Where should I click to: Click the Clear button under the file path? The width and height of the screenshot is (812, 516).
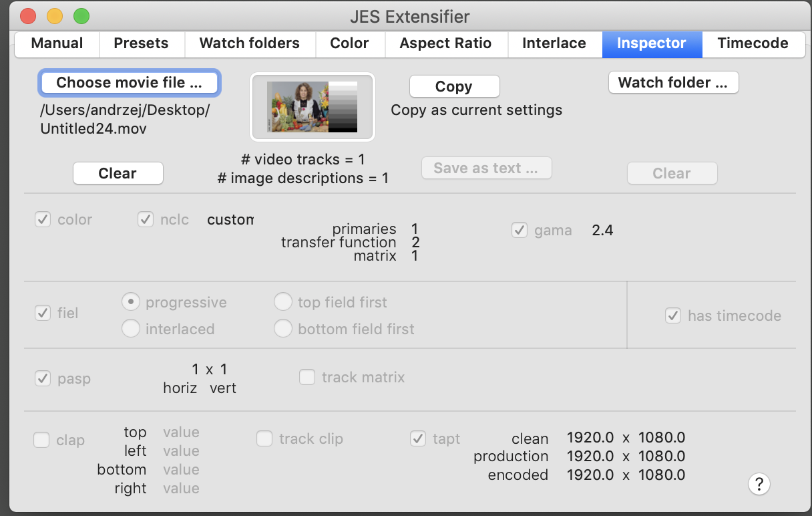118,173
